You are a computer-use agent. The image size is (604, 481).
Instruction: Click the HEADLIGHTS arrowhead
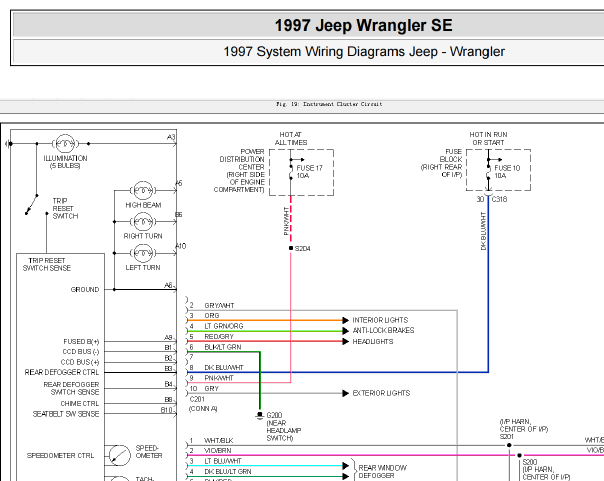[x=346, y=342]
